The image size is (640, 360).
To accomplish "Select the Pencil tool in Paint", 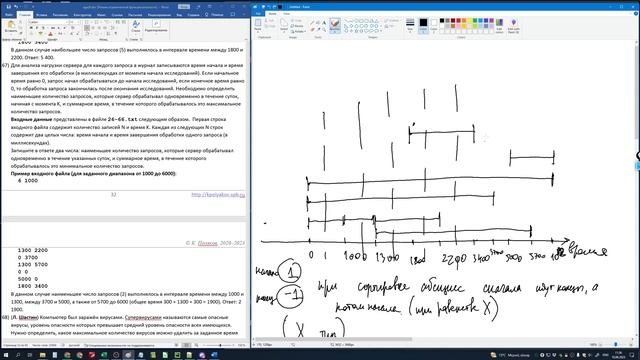I will (x=312, y=22).
